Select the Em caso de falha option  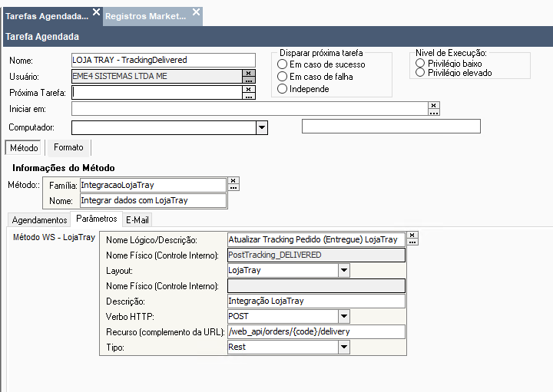point(282,77)
